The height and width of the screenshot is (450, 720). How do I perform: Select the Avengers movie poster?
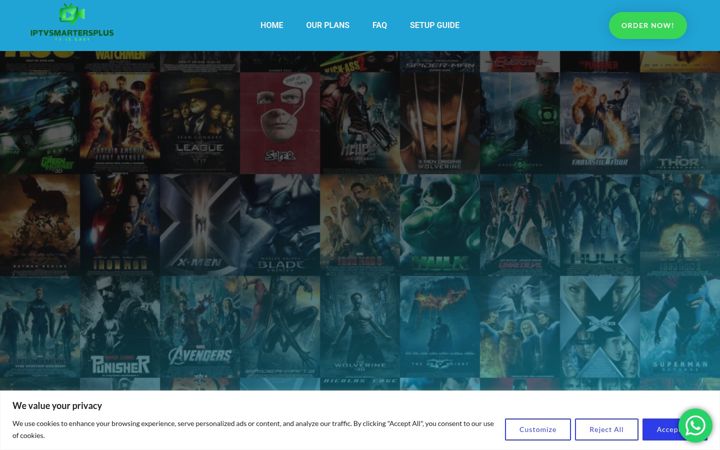[x=200, y=326]
